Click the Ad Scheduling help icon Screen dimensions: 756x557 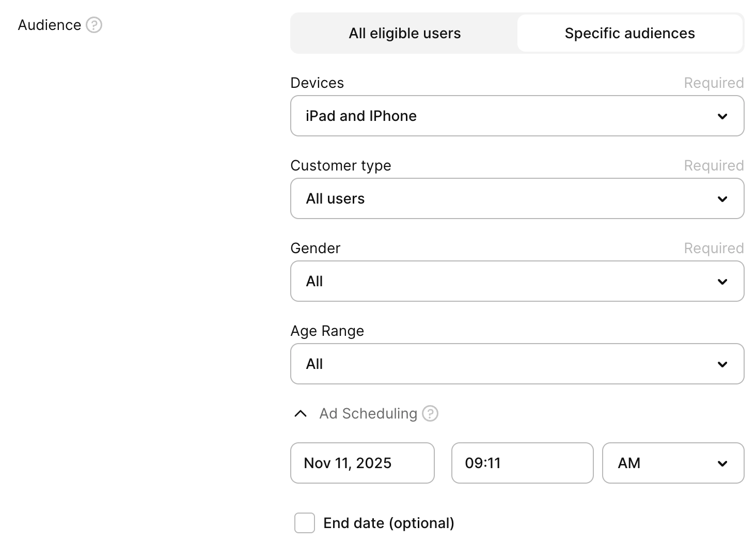coord(430,413)
